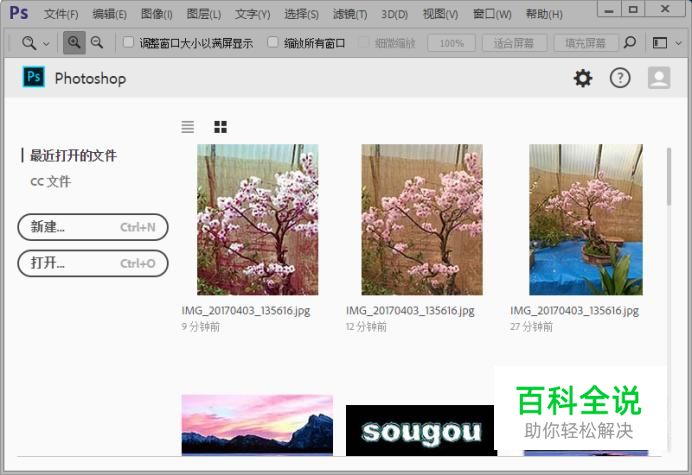Viewport: 692px width, 475px height.
Task: Click file name above 27 分钟前
Action: click(574, 311)
